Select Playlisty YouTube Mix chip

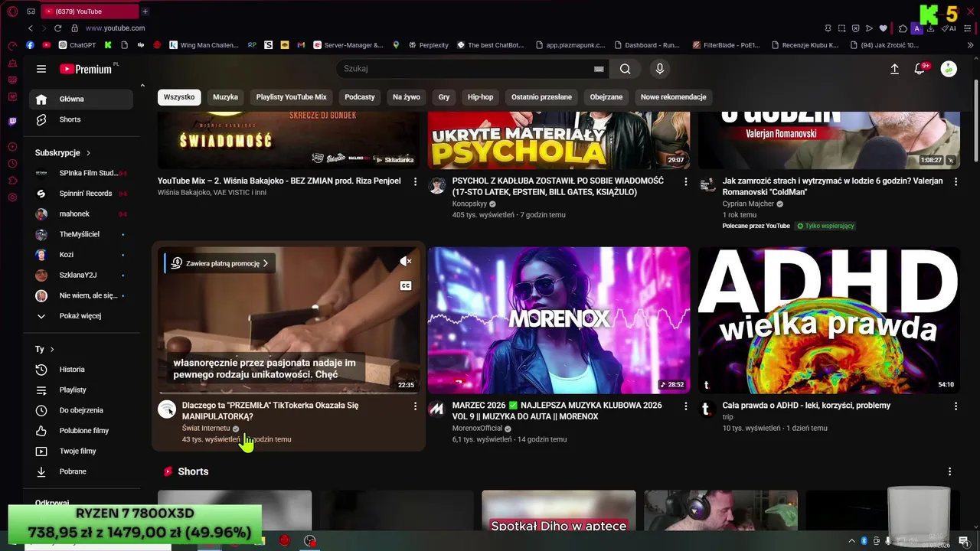291,97
